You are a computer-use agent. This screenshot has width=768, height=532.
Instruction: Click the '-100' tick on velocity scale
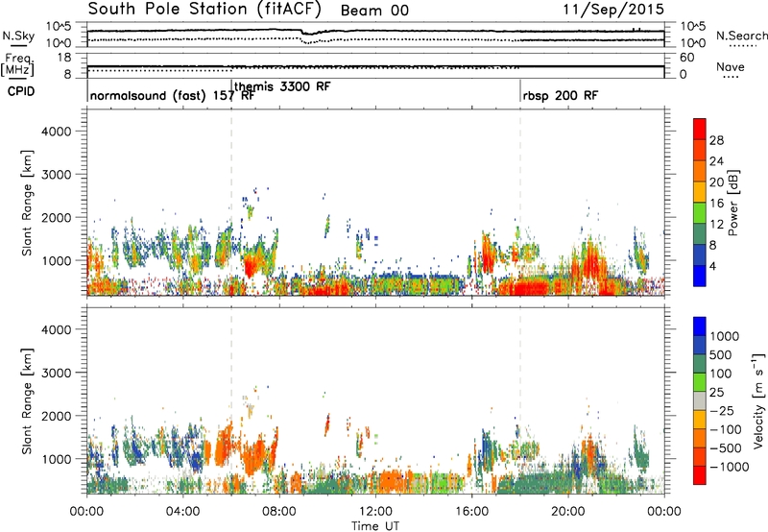click(726, 429)
